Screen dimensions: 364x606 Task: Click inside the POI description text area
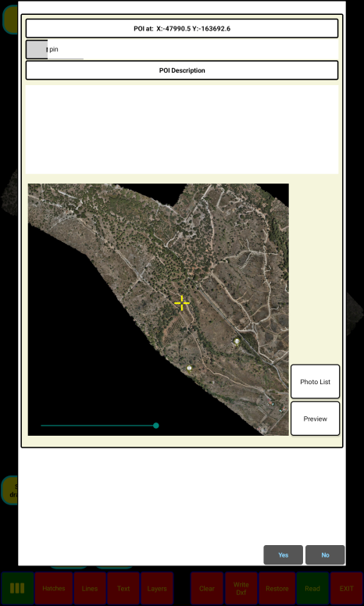182,130
